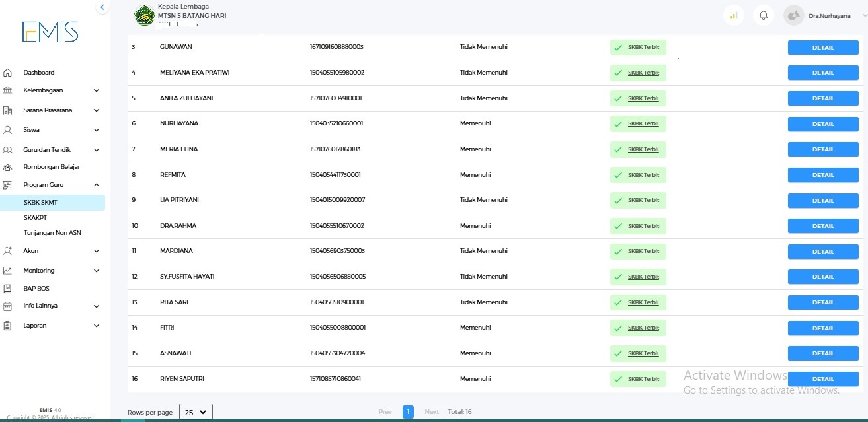Expand the Guru dan Tendik submenu
The image size is (868, 422).
(97, 150)
